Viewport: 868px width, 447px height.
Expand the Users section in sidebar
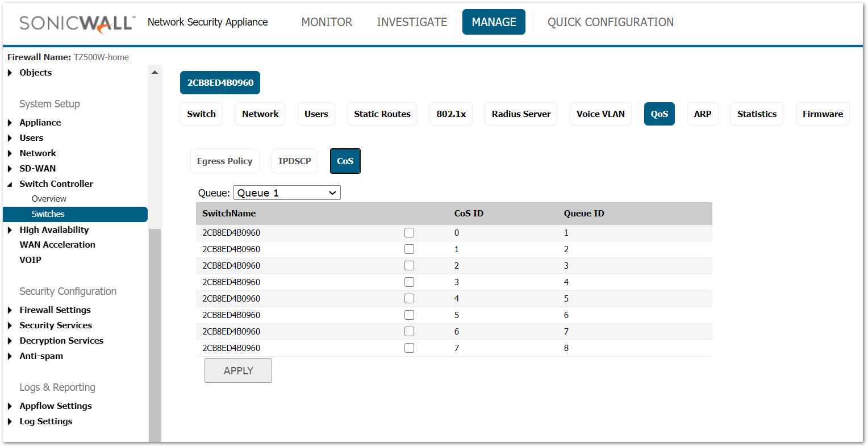tap(10, 138)
